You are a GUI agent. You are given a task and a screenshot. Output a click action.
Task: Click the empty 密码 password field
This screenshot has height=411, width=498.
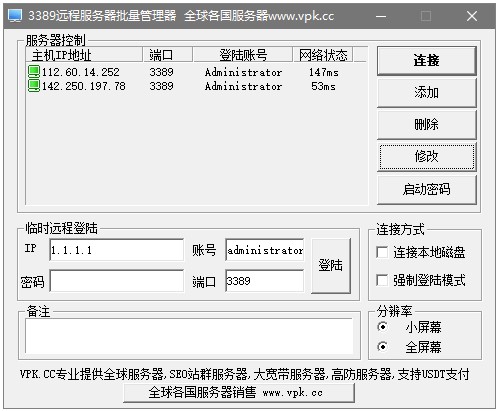click(x=116, y=281)
